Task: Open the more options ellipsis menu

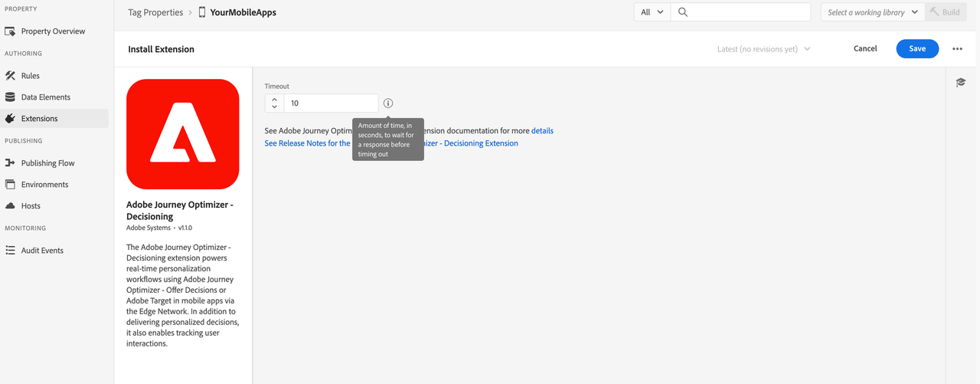Action: pos(957,48)
